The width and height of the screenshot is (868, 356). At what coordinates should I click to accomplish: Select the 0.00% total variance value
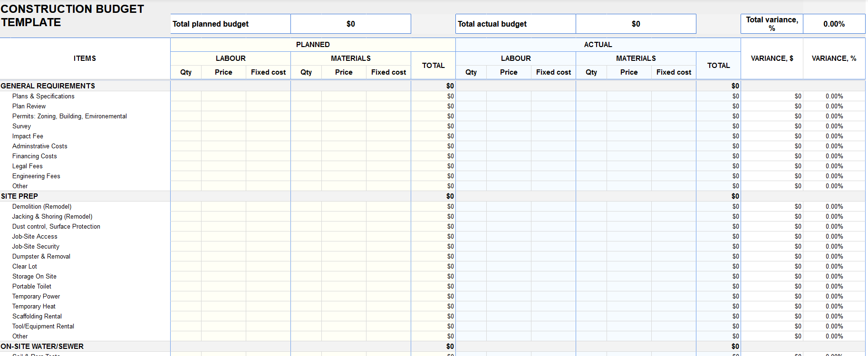(834, 24)
